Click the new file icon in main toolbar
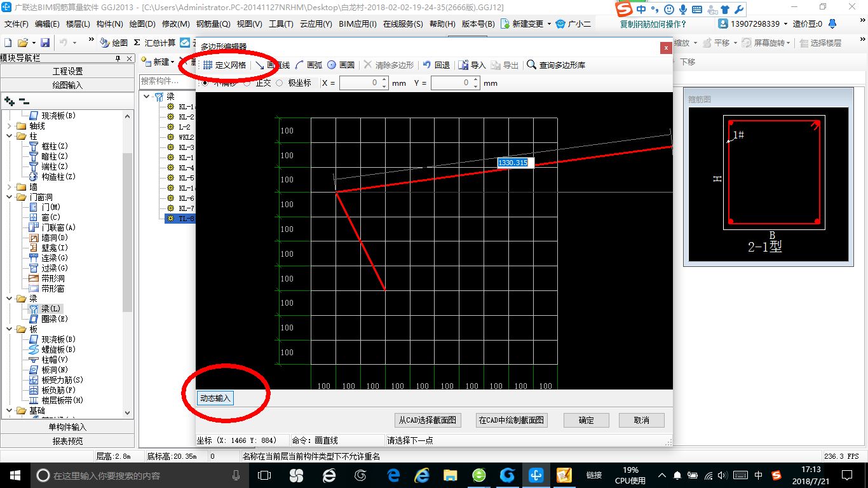Viewport: 868px width, 488px height. [8, 43]
